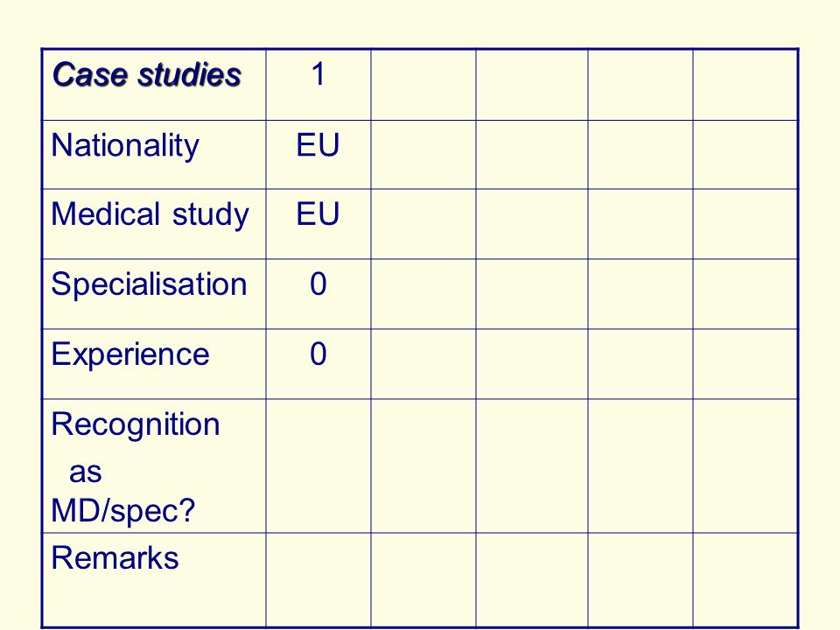Image resolution: width=840 pixels, height=630 pixels.
Task: Select the 'Nationality' row label
Action: click(125, 145)
